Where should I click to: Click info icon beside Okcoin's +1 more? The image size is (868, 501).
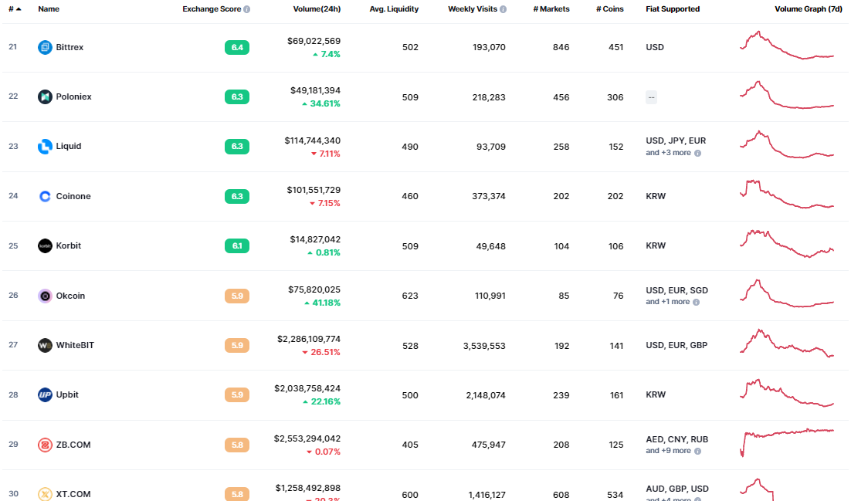click(x=697, y=303)
